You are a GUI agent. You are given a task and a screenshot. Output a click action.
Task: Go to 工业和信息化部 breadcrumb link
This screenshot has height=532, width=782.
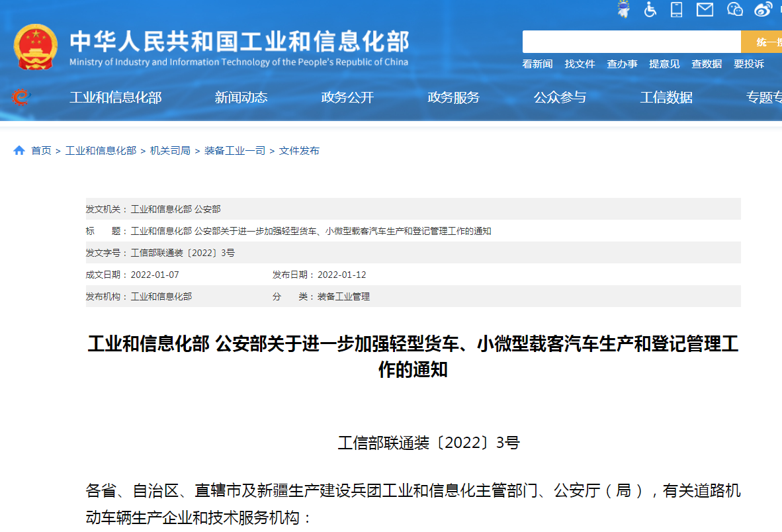point(101,151)
